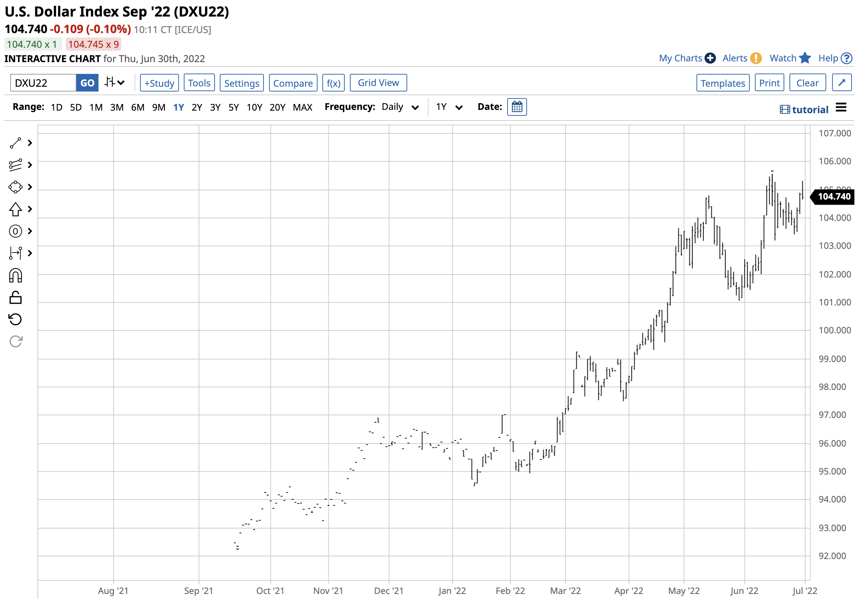Select the polygon shape drawing tool
The height and width of the screenshot is (616, 860).
point(15,187)
